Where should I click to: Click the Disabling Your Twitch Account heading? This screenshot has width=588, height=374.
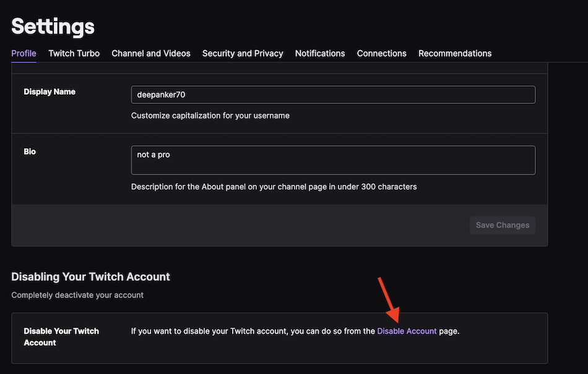click(x=90, y=276)
